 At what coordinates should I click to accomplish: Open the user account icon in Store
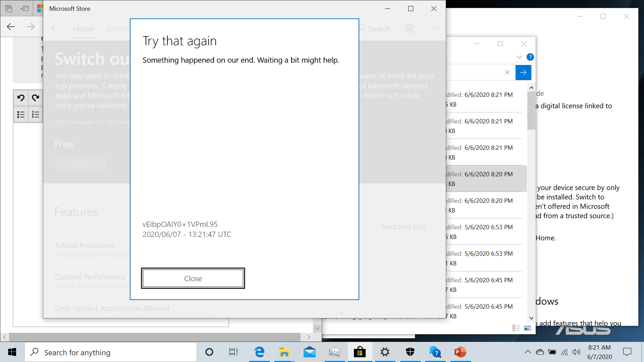tap(410, 28)
